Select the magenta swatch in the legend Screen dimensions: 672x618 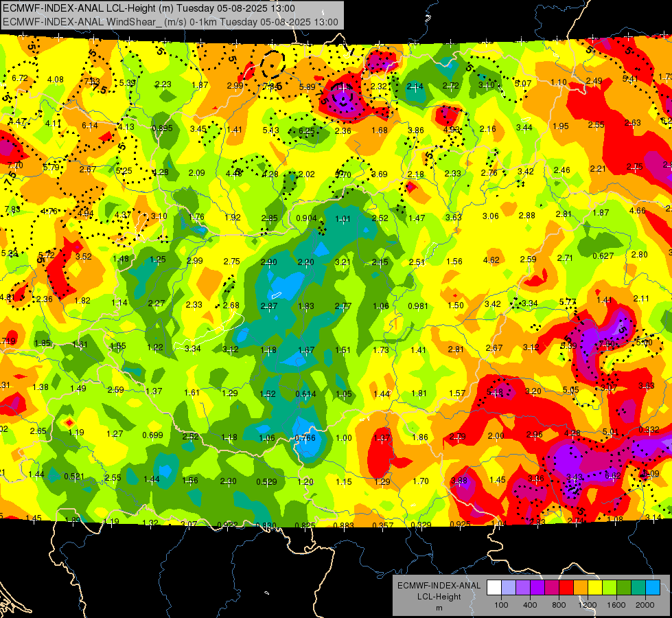(552, 588)
